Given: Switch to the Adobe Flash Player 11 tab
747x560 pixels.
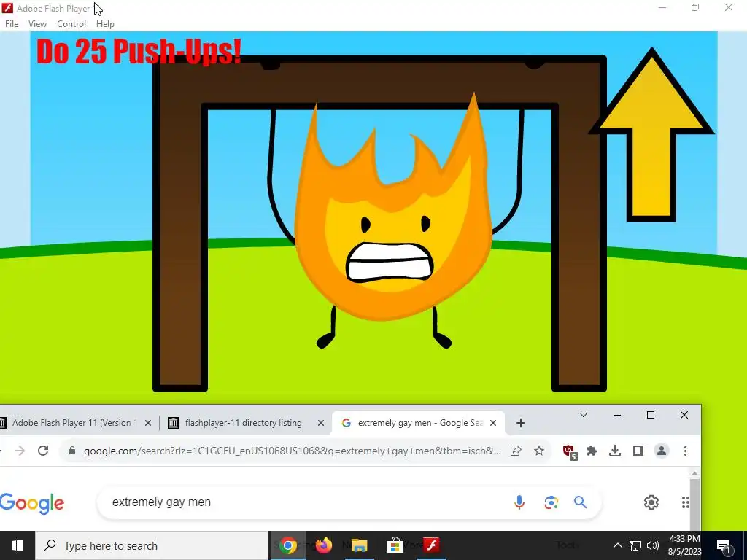Looking at the screenshot, I should tap(74, 423).
